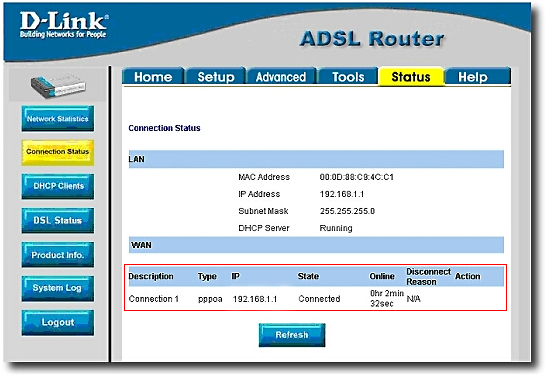545x374 pixels.
Task: Click the Subnet Mask label
Action: (263, 211)
